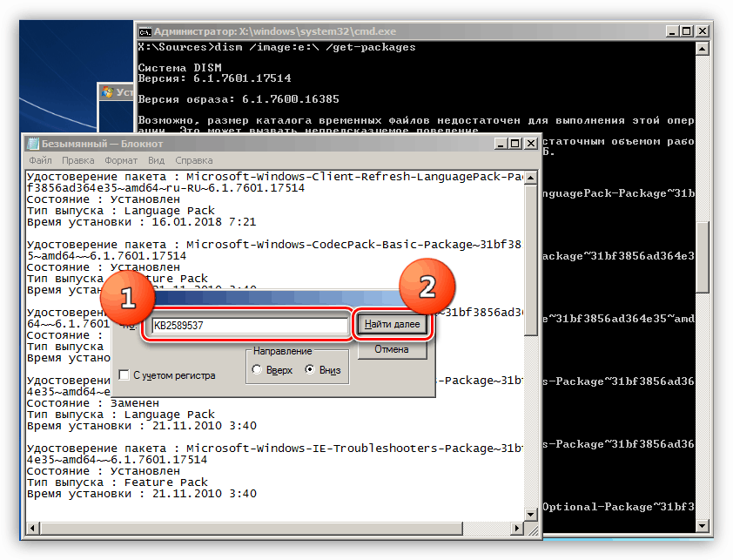Open the Файл menu in Notepad
This screenshot has width=733, height=560.
(40, 160)
